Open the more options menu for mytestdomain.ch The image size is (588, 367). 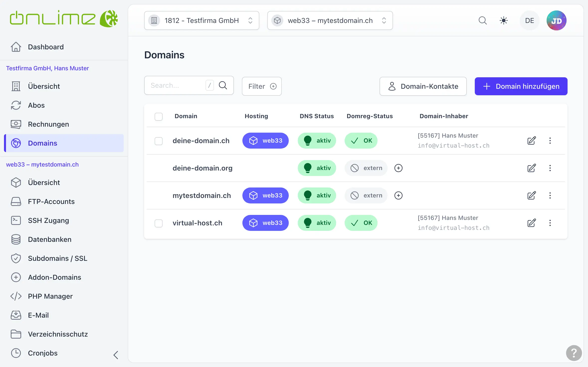click(x=550, y=195)
